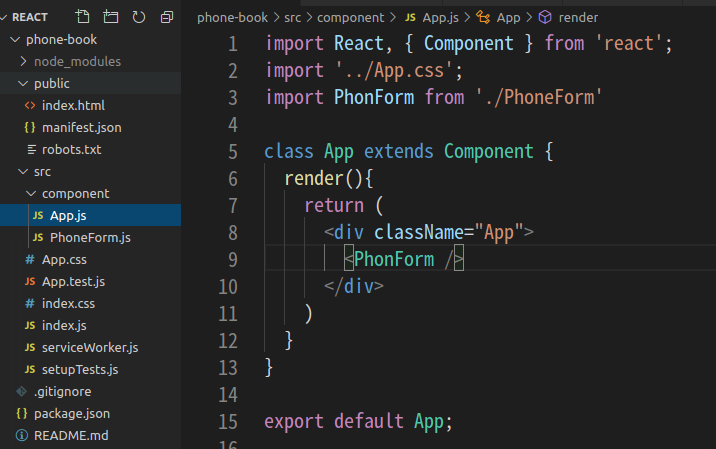Click './PhoneForm' import string on line 3
Image resolution: width=716 pixels, height=449 pixels.
[x=539, y=97]
